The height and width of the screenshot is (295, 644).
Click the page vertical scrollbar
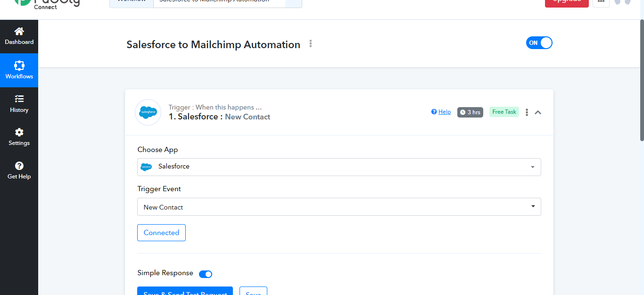click(x=641, y=79)
